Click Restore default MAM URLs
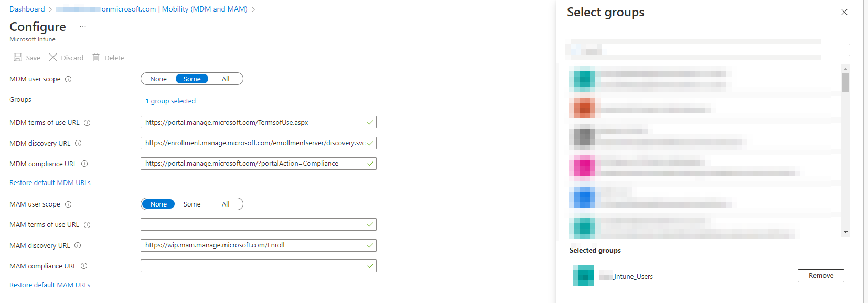This screenshot has width=868, height=303. [x=50, y=285]
